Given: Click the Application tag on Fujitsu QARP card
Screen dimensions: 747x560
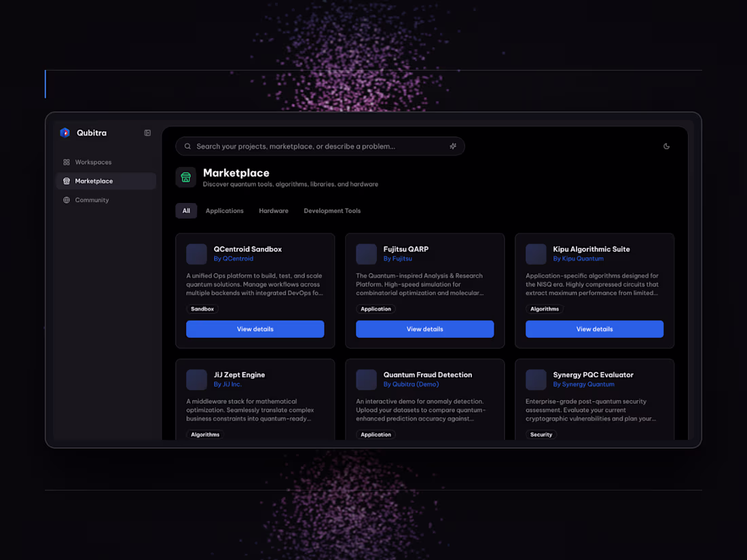Looking at the screenshot, I should coord(376,309).
